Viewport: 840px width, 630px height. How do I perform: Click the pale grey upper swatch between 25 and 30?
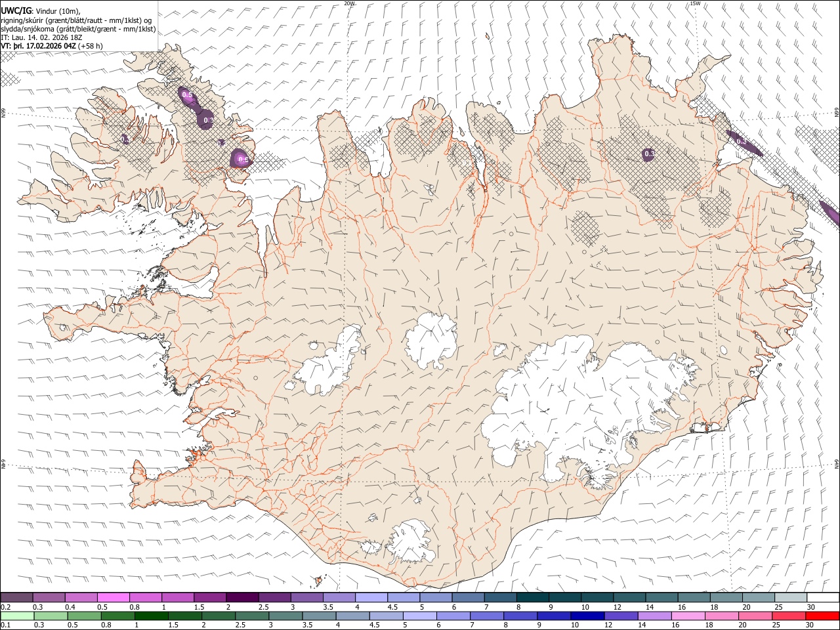[790, 597]
